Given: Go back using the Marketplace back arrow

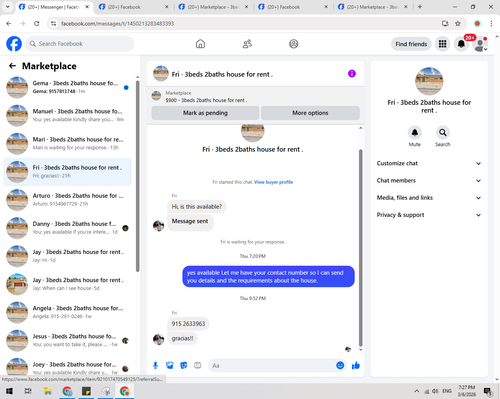Looking at the screenshot, I should click(x=12, y=66).
